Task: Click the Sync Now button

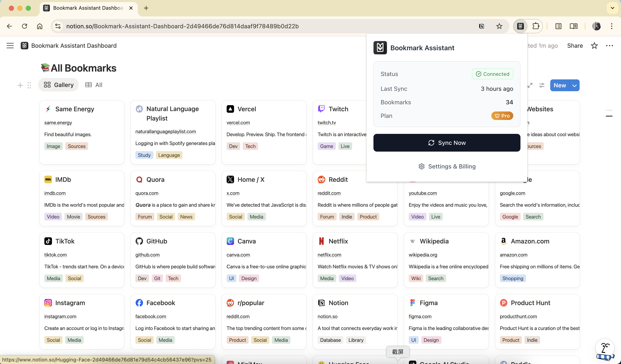Action: click(447, 143)
